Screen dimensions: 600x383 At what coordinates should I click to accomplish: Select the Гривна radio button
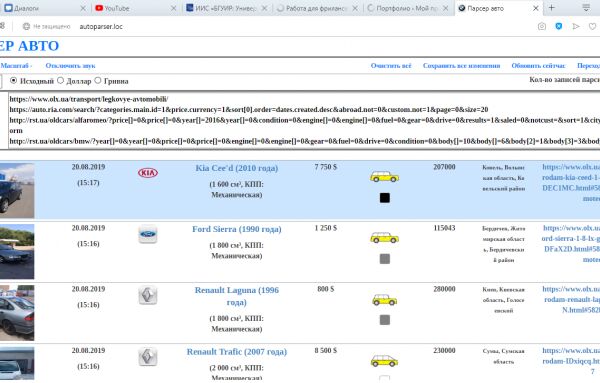(98, 80)
